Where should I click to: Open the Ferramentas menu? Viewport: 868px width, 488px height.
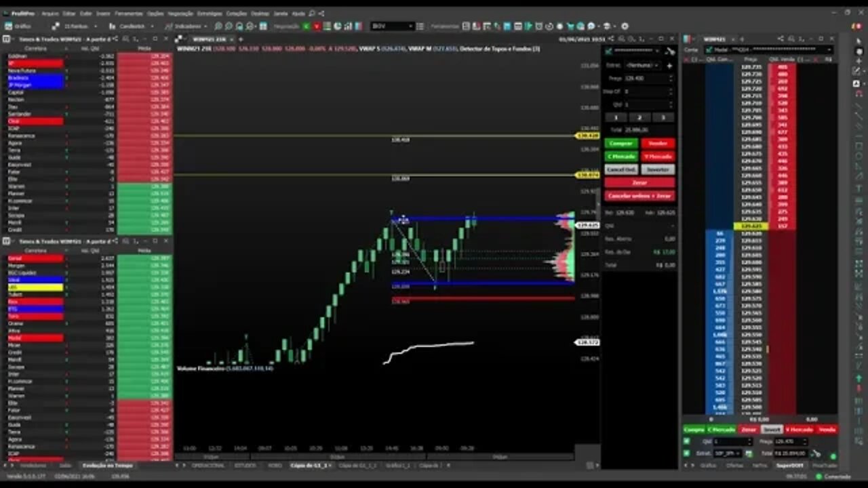pos(128,14)
